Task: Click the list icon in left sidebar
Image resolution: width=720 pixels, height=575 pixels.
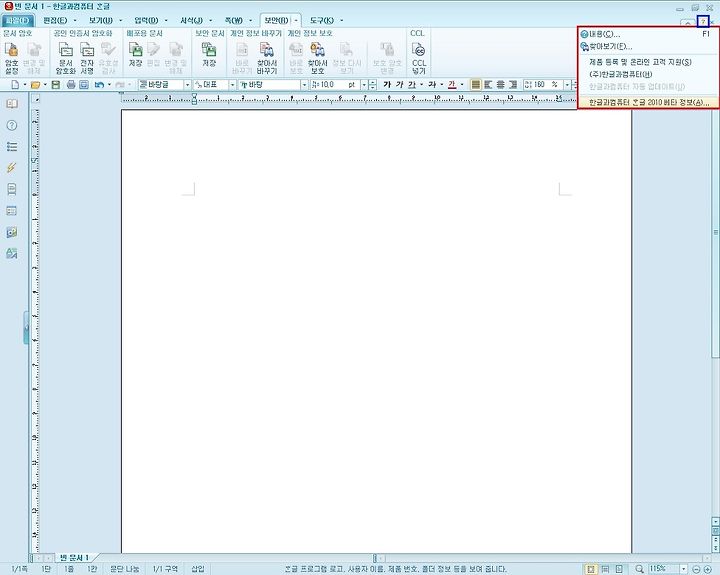Action: 12,147
